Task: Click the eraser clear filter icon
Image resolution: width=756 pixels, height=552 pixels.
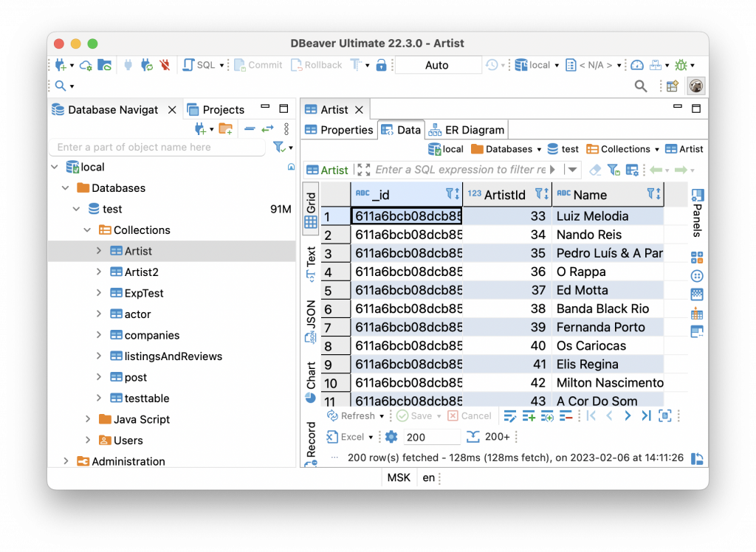Action: click(x=596, y=170)
